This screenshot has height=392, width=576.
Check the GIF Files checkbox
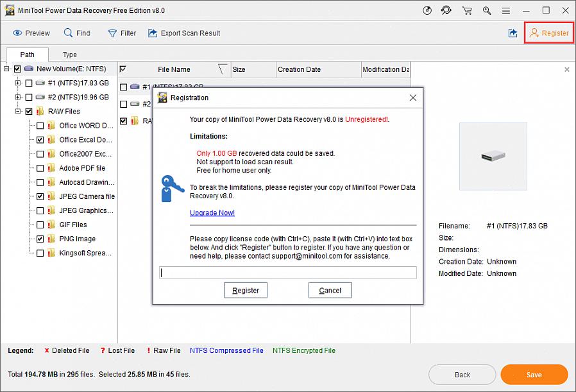40,225
